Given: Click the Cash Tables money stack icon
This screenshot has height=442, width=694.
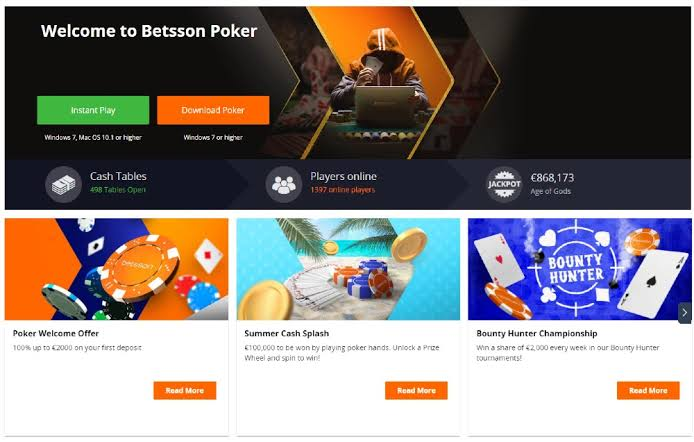Looking at the screenshot, I should tap(63, 184).
